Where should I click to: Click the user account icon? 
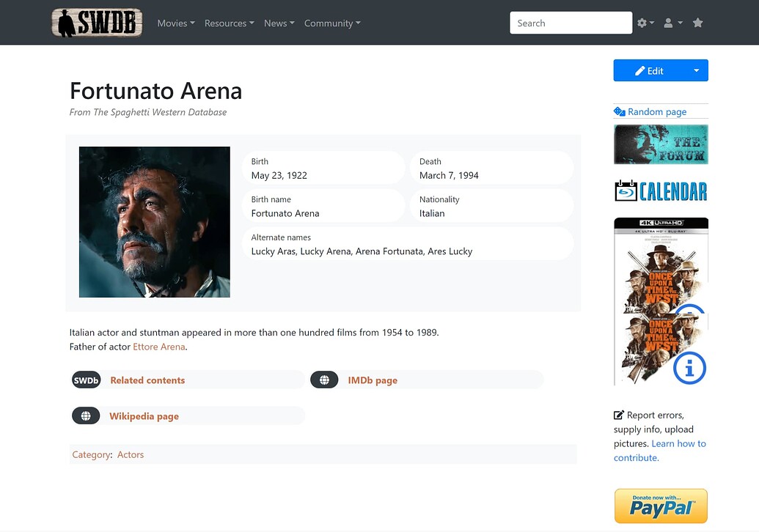pyautogui.click(x=669, y=23)
